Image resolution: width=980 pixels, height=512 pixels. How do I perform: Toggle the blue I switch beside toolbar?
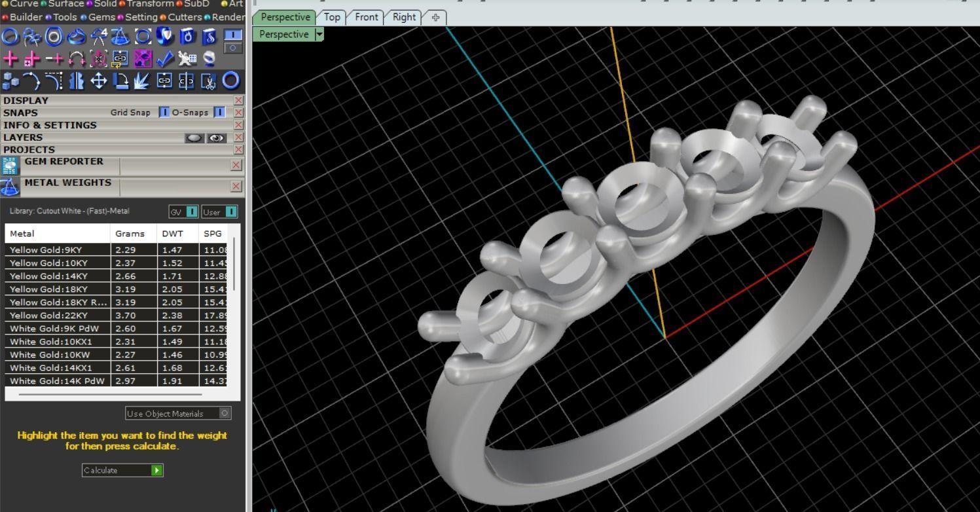233,35
